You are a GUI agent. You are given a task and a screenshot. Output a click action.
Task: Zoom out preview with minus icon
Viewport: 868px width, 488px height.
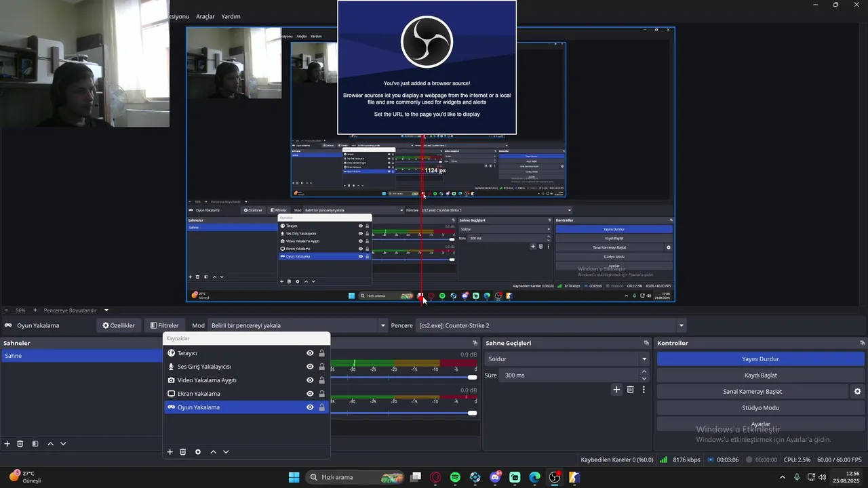6,310
